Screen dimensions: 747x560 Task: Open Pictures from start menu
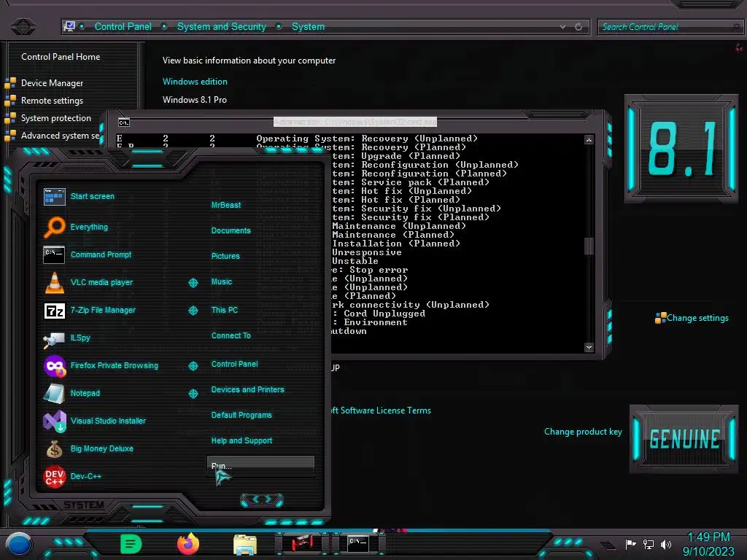(x=225, y=256)
